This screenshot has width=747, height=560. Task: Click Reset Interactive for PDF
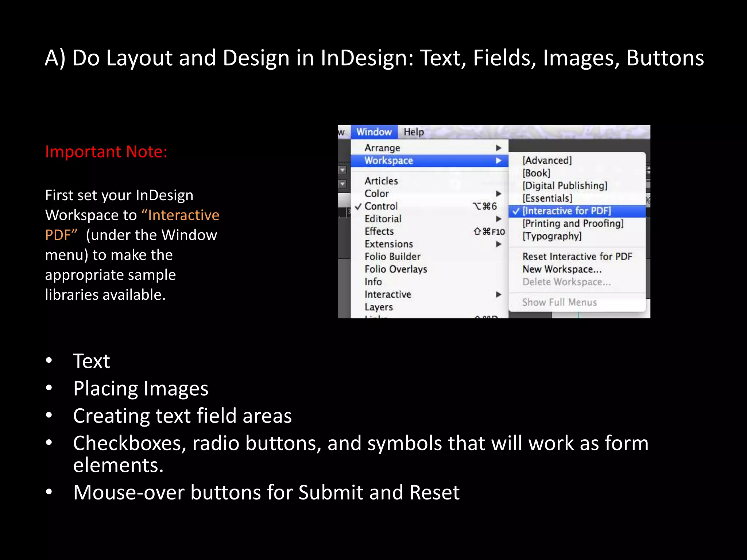coord(577,256)
